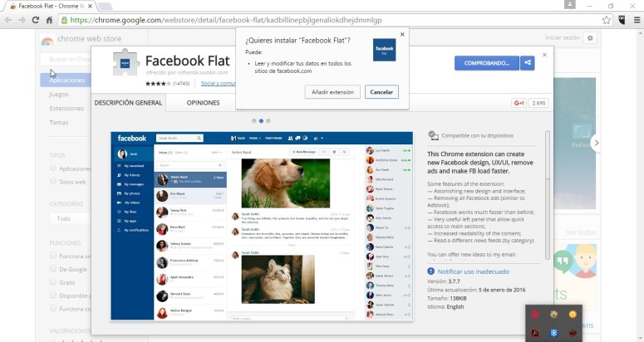Open a new tab in Chrome

tap(105, 6)
